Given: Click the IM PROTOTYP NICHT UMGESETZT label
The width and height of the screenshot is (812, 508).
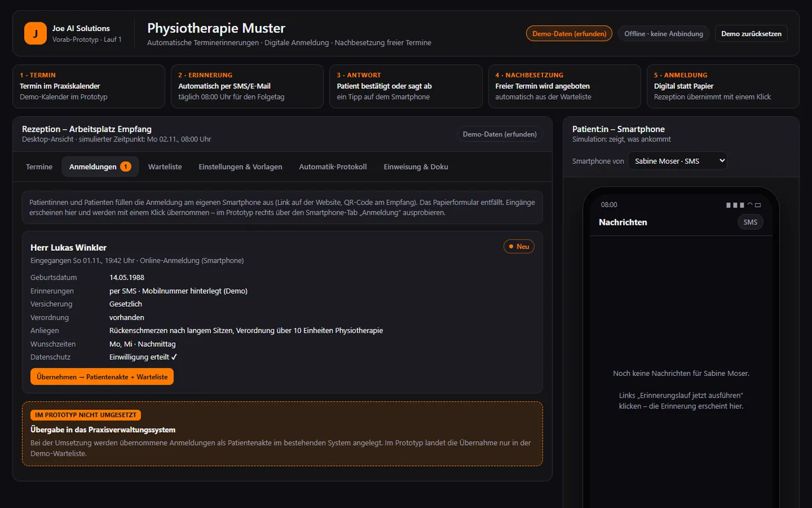Looking at the screenshot, I should (86, 415).
